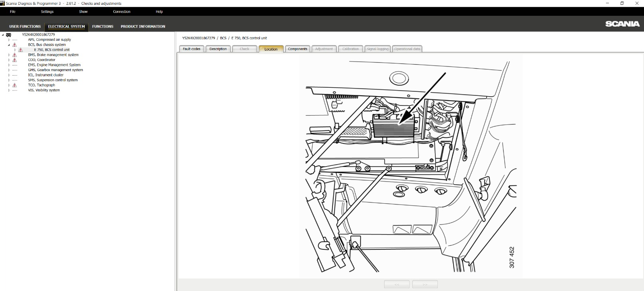Open the File menu
Screen dimensions: 644x291
tap(13, 12)
